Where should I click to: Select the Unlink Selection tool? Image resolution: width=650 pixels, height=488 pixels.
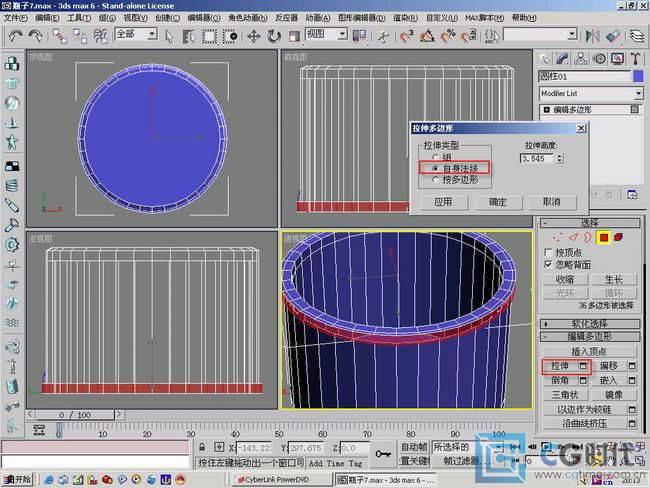click(x=80, y=36)
